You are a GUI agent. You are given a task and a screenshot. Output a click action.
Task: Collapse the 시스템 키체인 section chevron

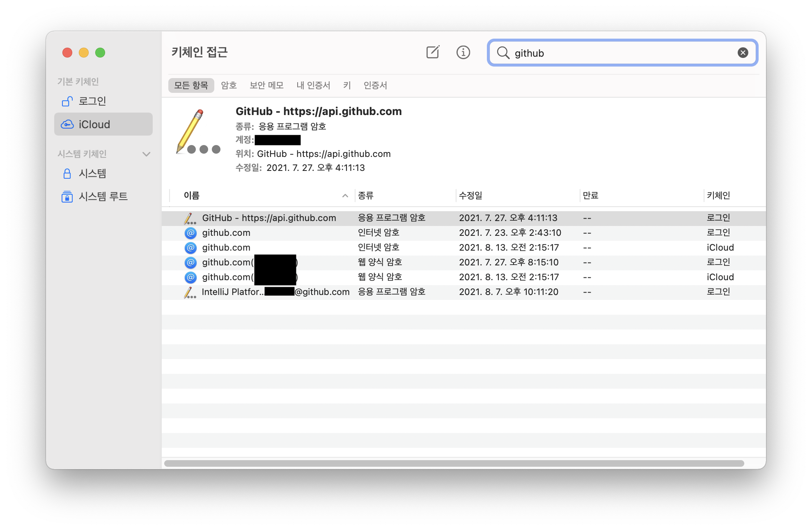coord(146,154)
